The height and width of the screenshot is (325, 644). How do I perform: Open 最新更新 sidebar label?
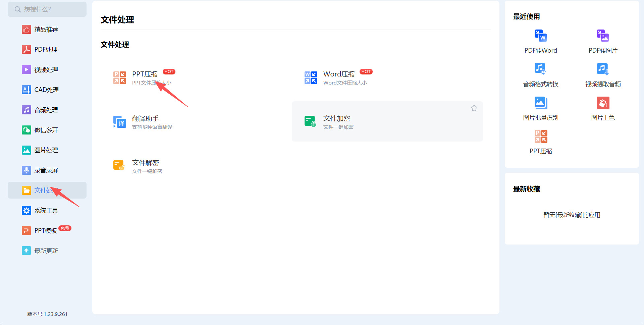click(46, 251)
